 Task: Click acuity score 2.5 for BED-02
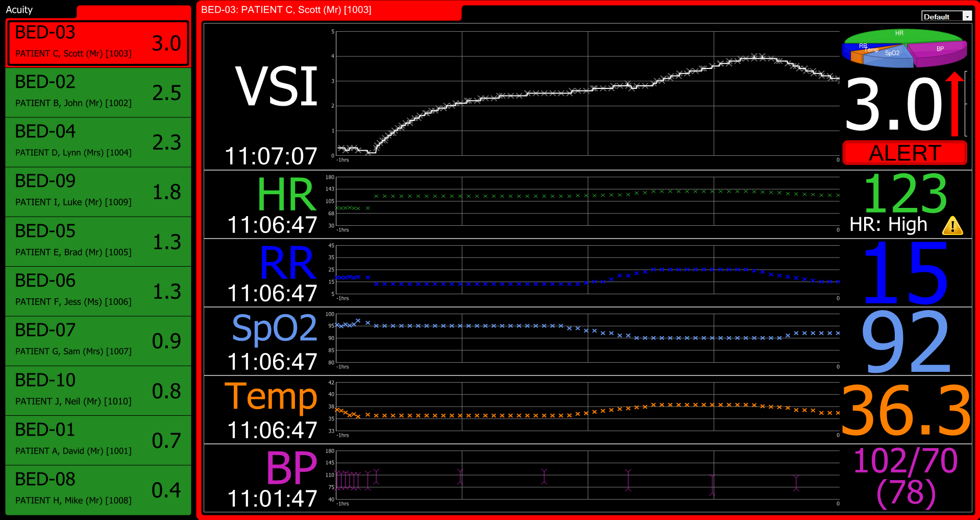pos(166,93)
